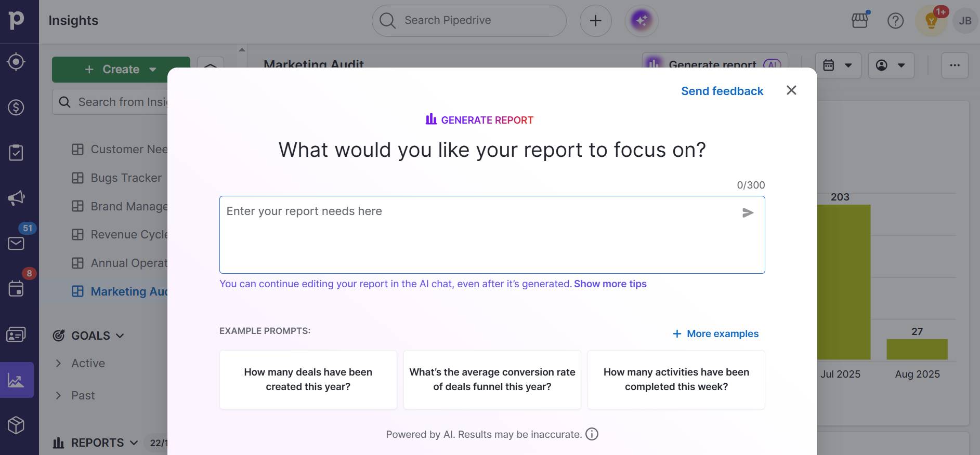Click the More examples link
This screenshot has width=980, height=455.
coord(715,334)
